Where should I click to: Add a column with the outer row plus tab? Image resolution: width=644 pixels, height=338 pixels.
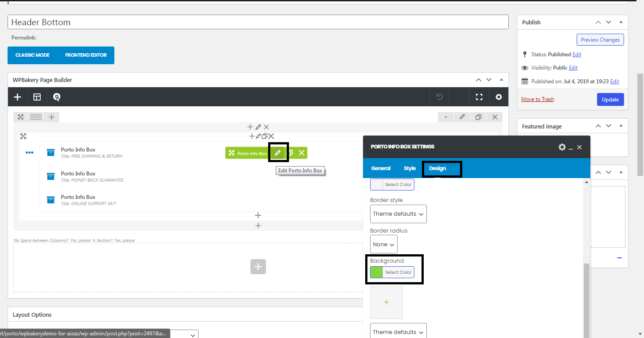pyautogui.click(x=51, y=117)
